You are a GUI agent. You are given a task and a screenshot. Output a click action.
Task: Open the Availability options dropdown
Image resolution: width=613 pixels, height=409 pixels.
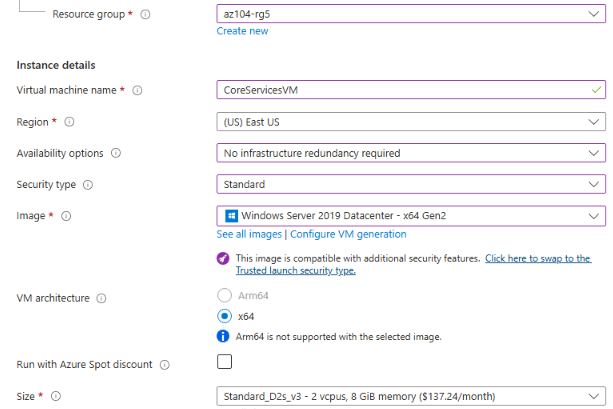[x=410, y=153]
